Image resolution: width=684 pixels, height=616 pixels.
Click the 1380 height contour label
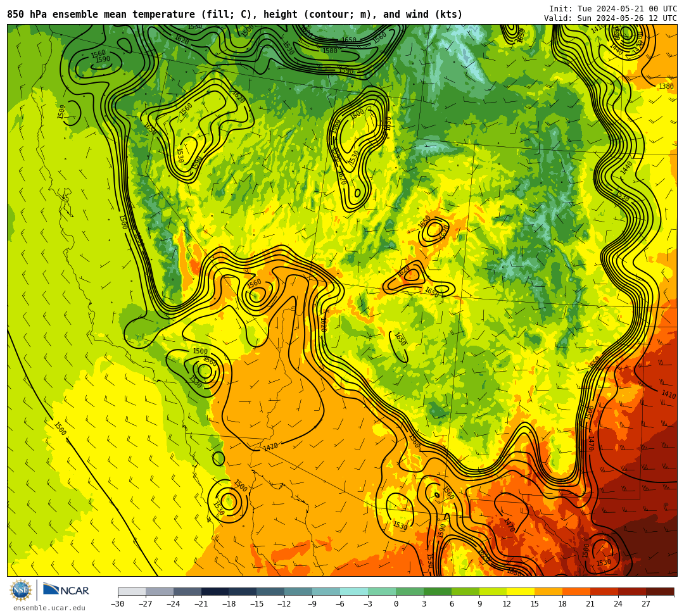[x=666, y=86]
